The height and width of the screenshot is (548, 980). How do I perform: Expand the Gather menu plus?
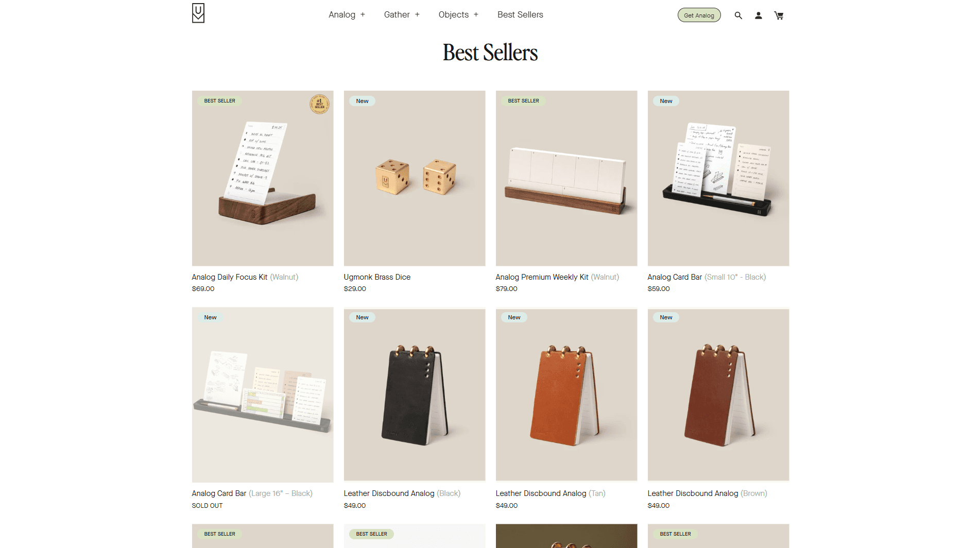coord(417,14)
